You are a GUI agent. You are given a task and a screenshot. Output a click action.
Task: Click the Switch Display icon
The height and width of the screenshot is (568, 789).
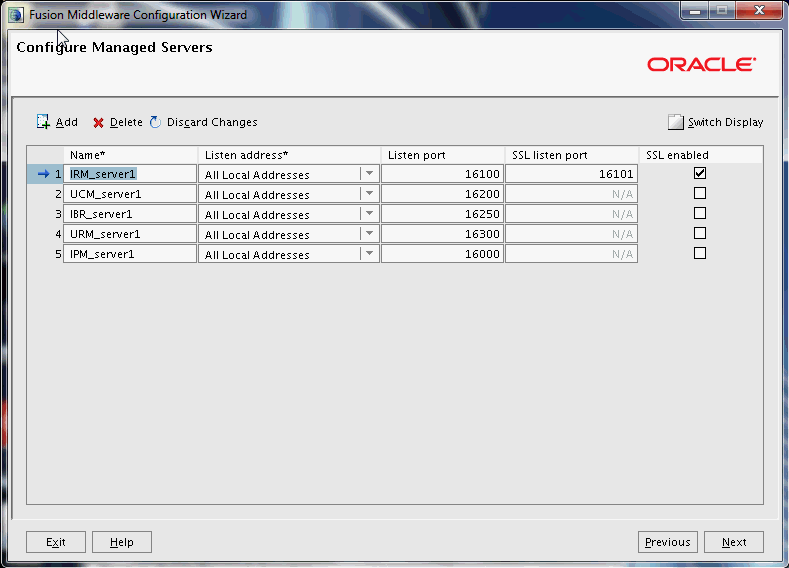[676, 122]
